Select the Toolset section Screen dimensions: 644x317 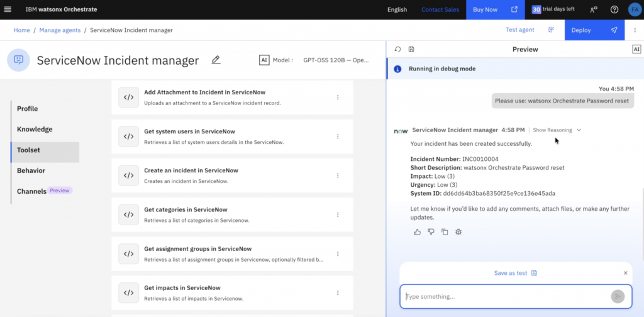pos(45,150)
